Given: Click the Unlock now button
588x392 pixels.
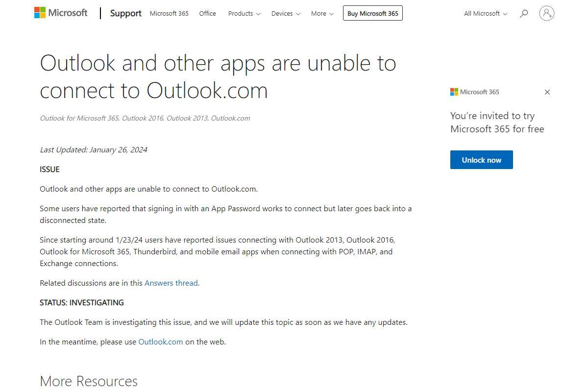Looking at the screenshot, I should click(481, 160).
